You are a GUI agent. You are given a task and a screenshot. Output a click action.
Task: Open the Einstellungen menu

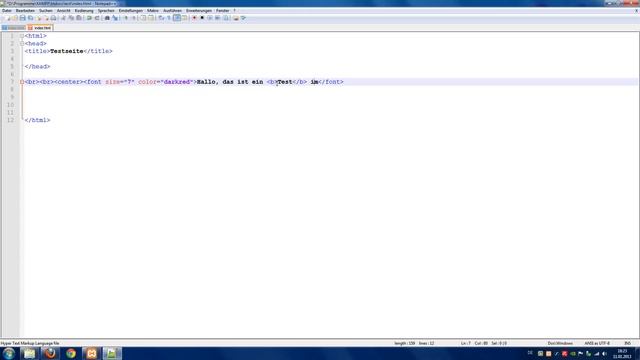coord(131,11)
